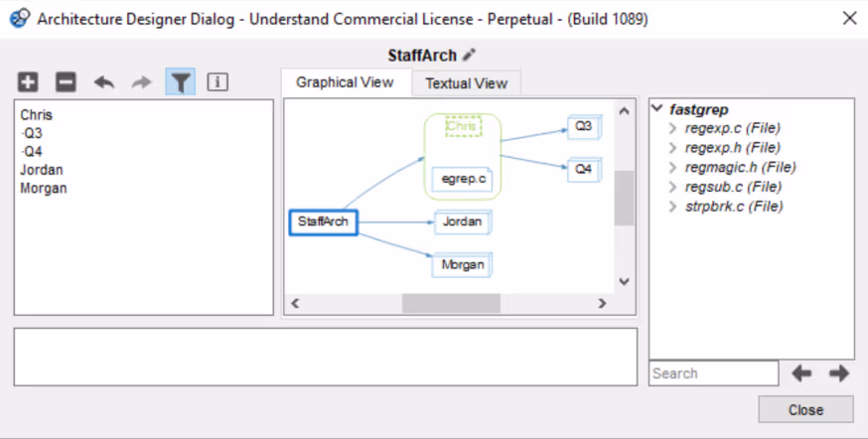Click the Morgan node in the graph

click(462, 265)
